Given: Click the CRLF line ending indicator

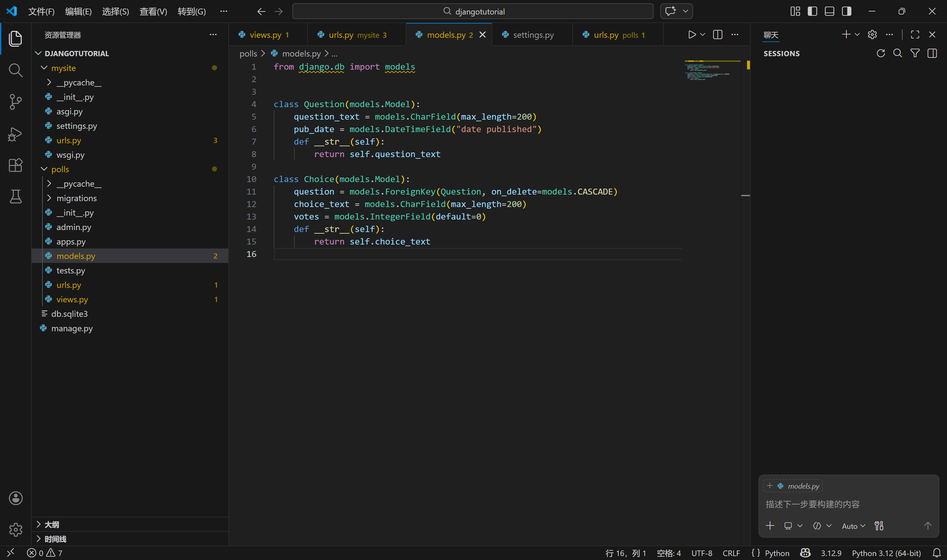Looking at the screenshot, I should [731, 553].
